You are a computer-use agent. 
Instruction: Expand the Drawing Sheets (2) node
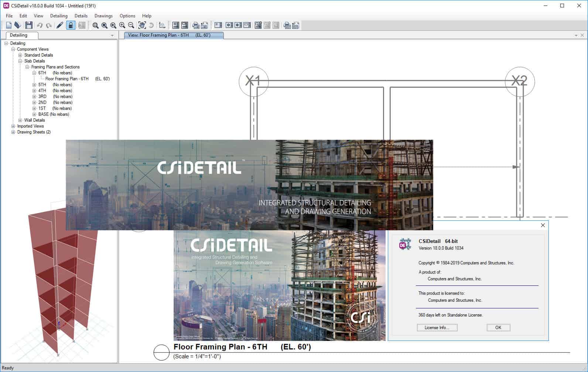pyautogui.click(x=13, y=132)
